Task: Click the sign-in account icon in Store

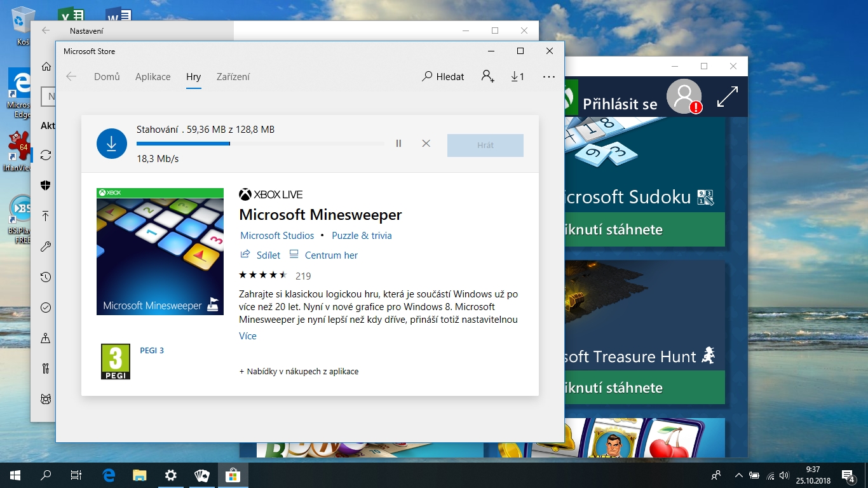Action: tap(487, 76)
